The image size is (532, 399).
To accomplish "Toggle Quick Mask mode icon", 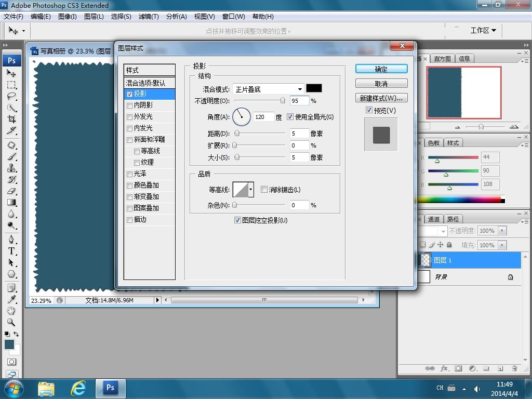I will (x=11, y=362).
